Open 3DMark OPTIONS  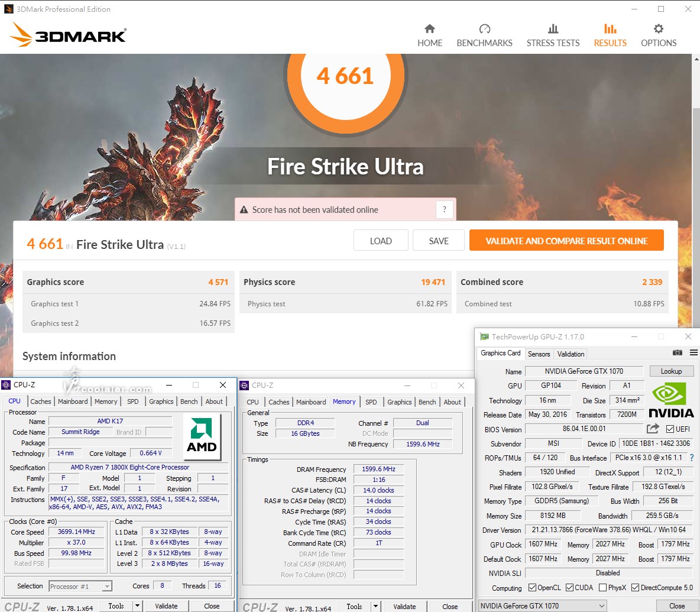(659, 35)
